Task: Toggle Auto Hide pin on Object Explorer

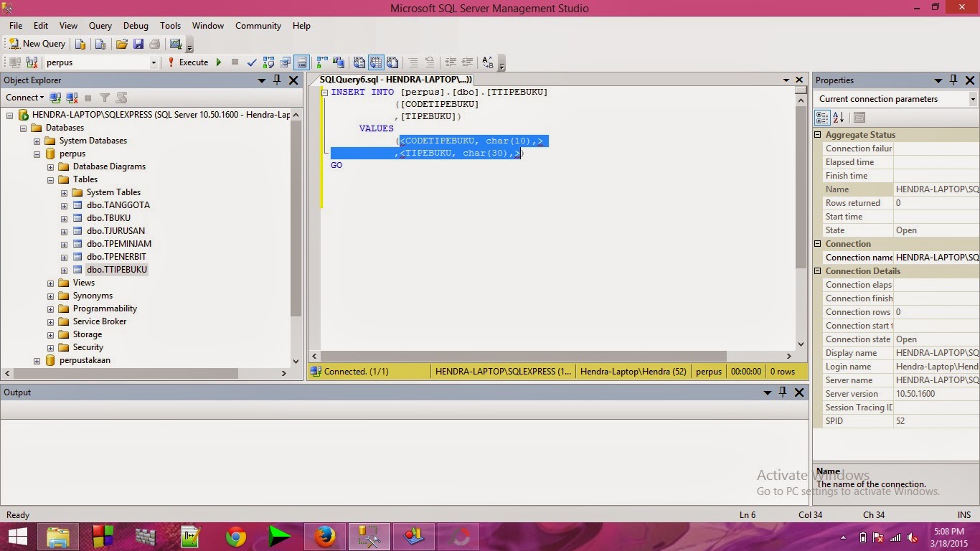Action: click(277, 80)
